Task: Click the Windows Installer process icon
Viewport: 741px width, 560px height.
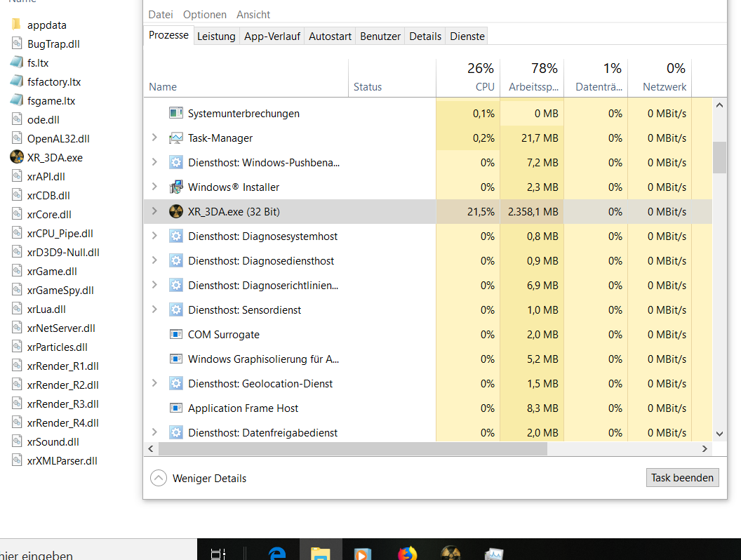Action: point(176,187)
